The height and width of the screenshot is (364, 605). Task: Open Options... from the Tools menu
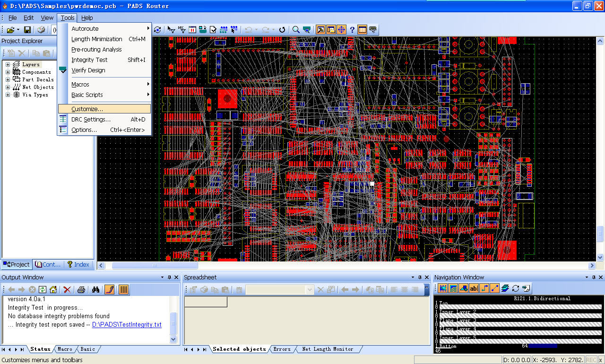tap(104, 130)
